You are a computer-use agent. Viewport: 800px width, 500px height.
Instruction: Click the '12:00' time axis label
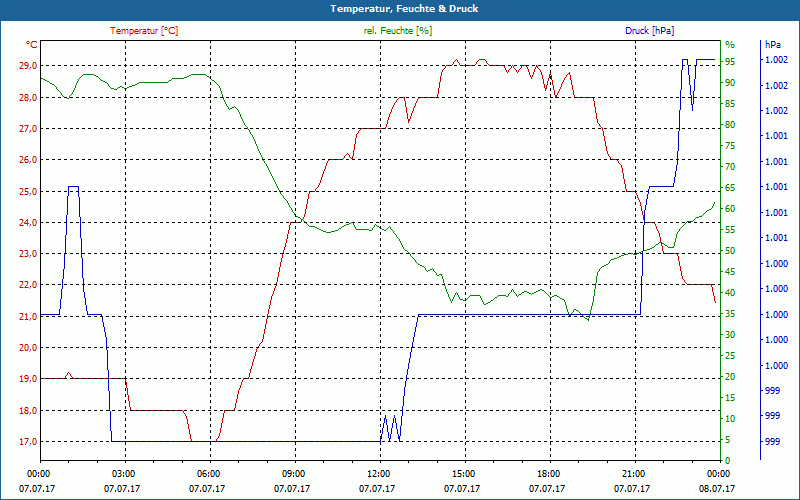pos(378,473)
